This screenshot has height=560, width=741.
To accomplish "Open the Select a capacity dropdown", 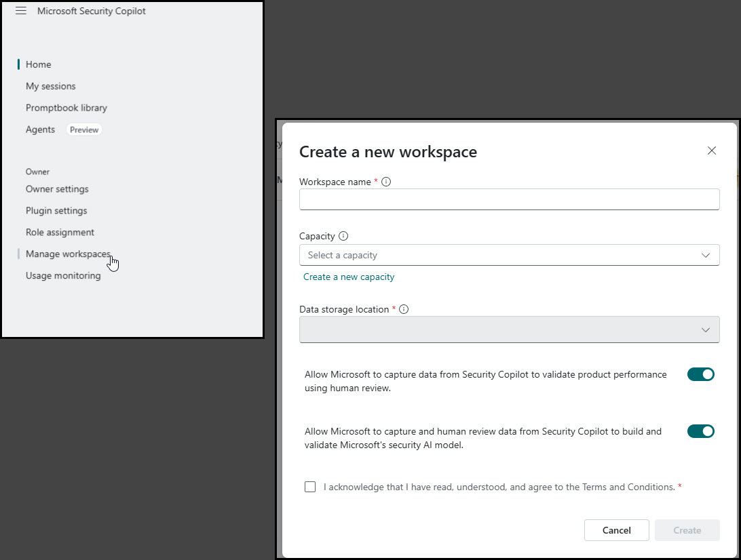I will [509, 255].
